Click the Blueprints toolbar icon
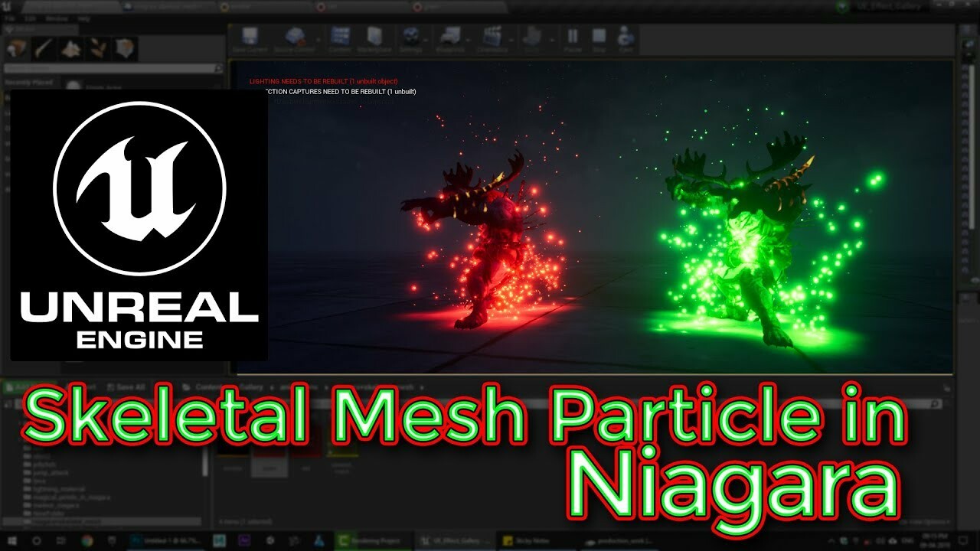 point(450,40)
